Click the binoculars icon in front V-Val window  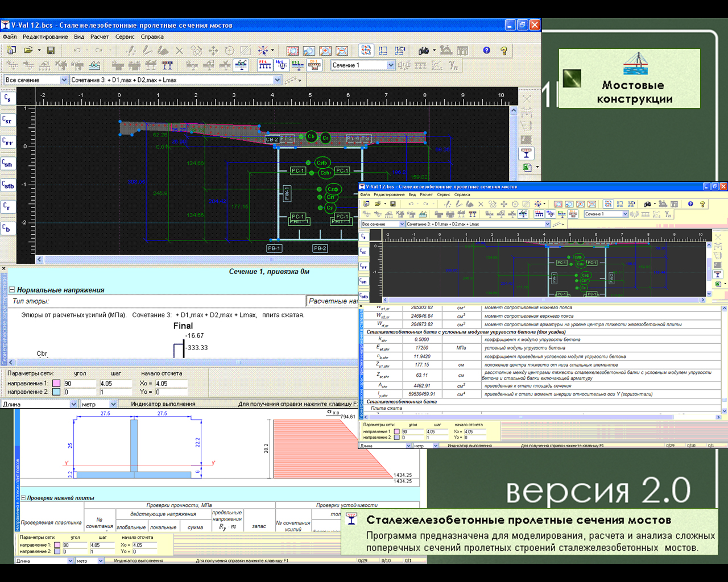(x=647, y=204)
